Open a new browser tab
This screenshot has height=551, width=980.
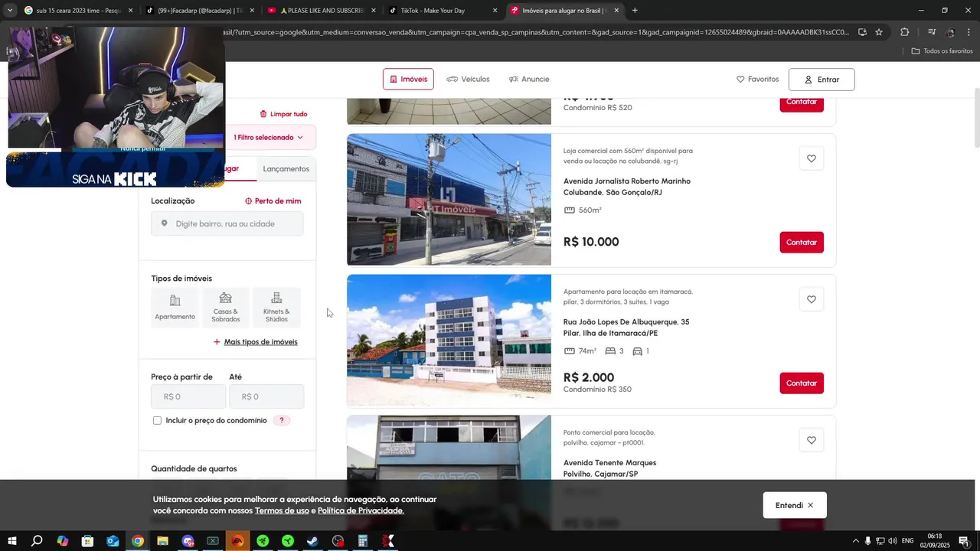[x=635, y=11]
